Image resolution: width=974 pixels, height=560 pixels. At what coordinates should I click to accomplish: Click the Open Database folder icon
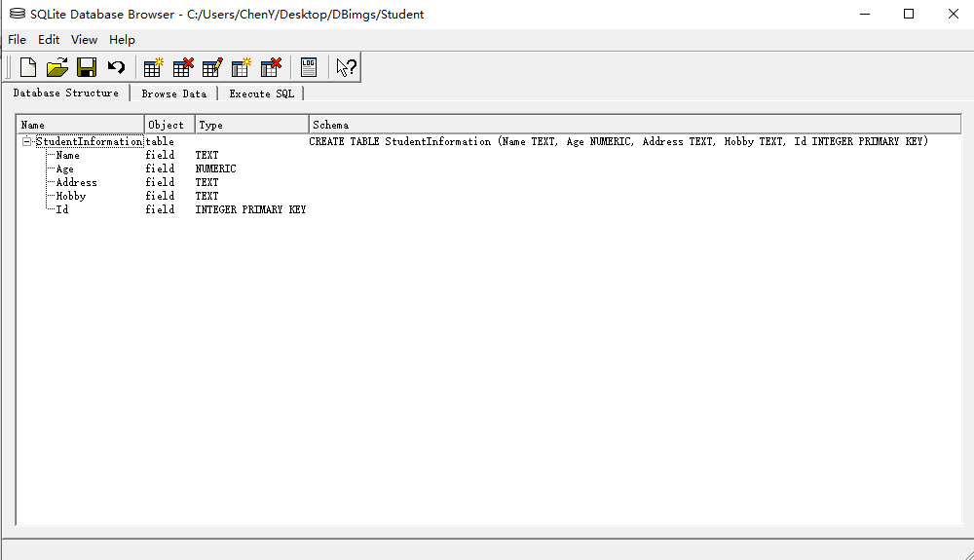click(x=57, y=67)
